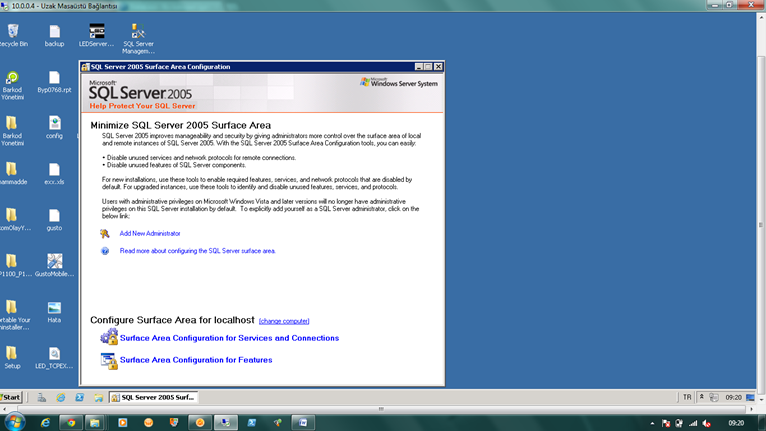This screenshot has width=766, height=431.
Task: Show hidden icons in local system tray
Action: [x=652, y=423]
